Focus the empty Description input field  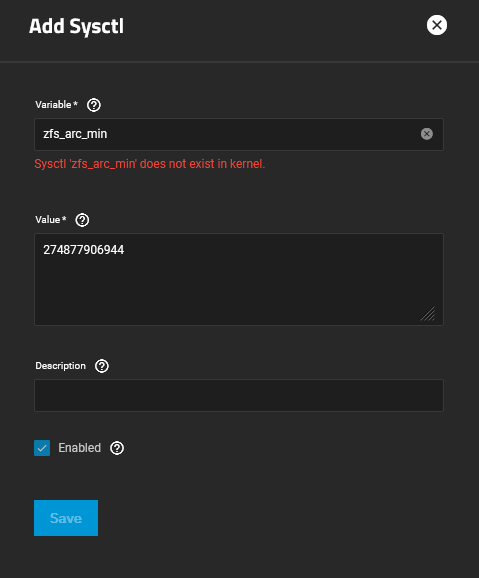(239, 396)
